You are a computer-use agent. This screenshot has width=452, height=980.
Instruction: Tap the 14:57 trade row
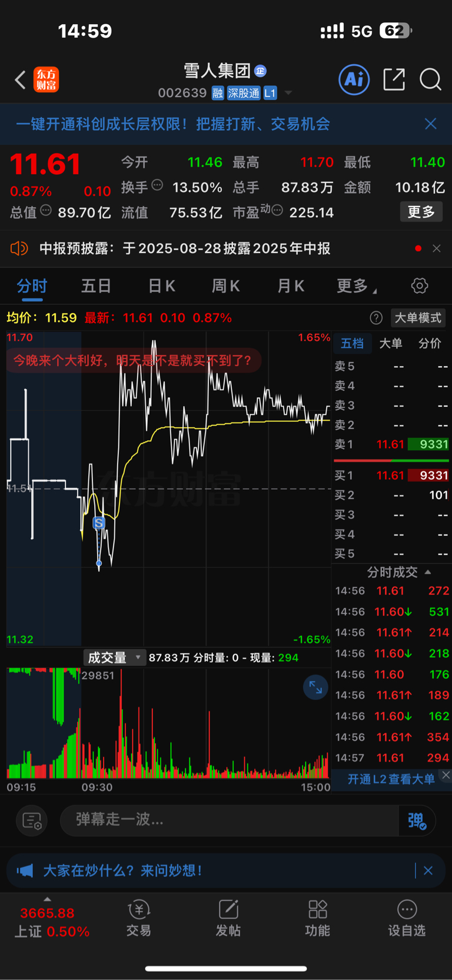tap(392, 758)
